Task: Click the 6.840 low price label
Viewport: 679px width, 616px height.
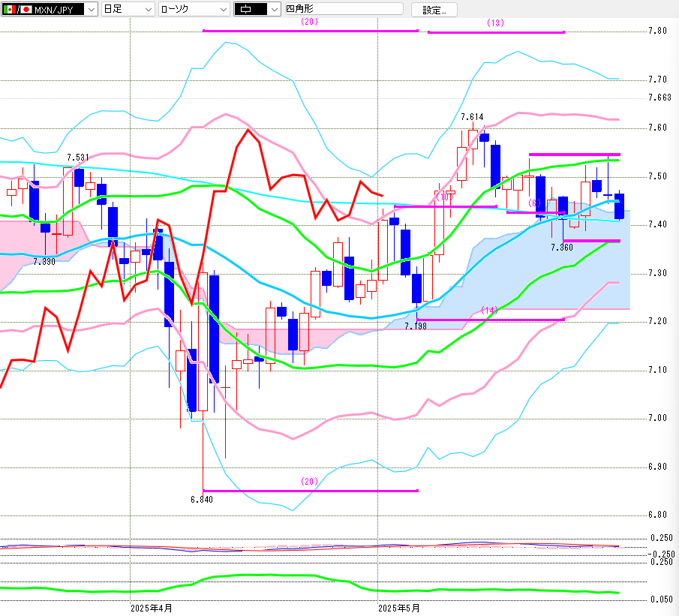Action: [202, 500]
